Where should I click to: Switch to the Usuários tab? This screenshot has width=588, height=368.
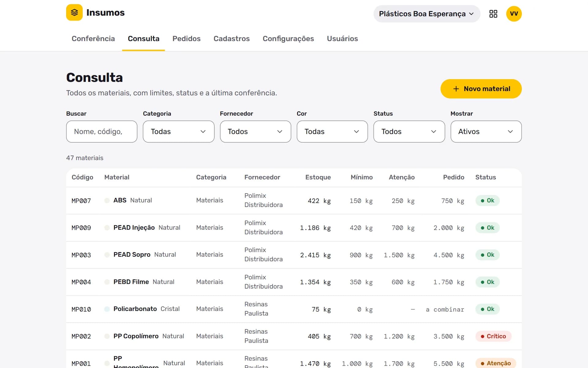pos(342,39)
